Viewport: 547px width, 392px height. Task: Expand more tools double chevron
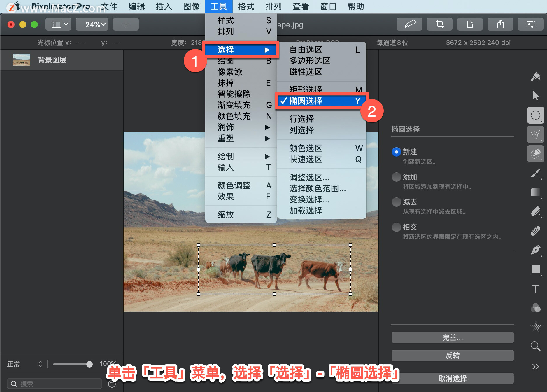(535, 367)
